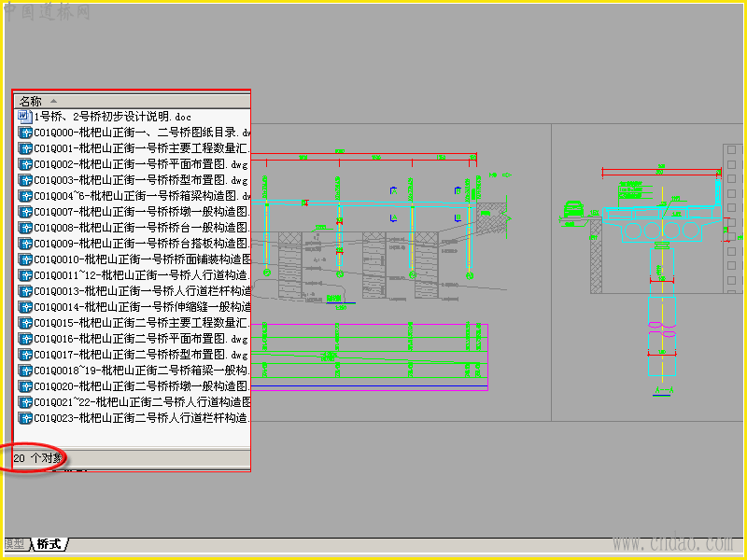Click the C01Q003 一号桥桥型布置图 dwg icon
The height and width of the screenshot is (560, 747).
[25, 180]
